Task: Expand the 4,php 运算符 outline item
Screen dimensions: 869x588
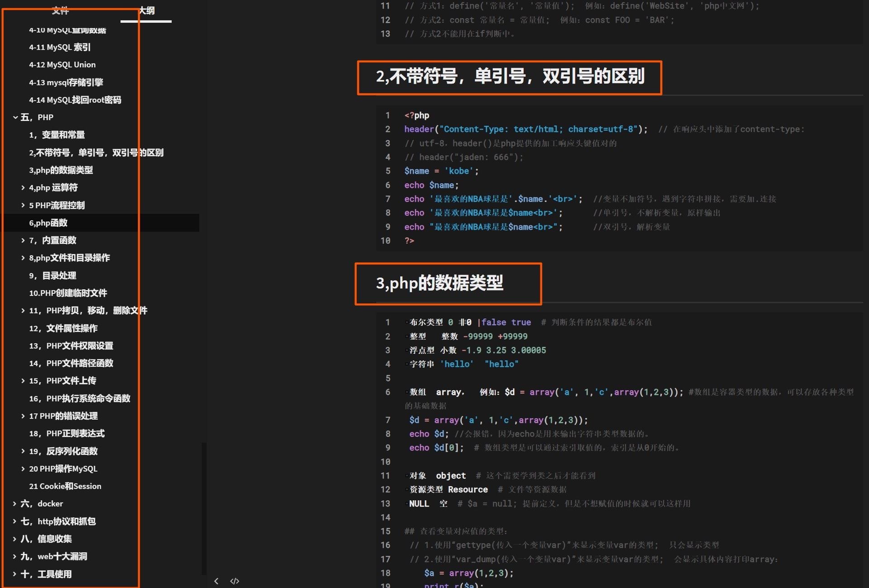Action: pos(23,187)
